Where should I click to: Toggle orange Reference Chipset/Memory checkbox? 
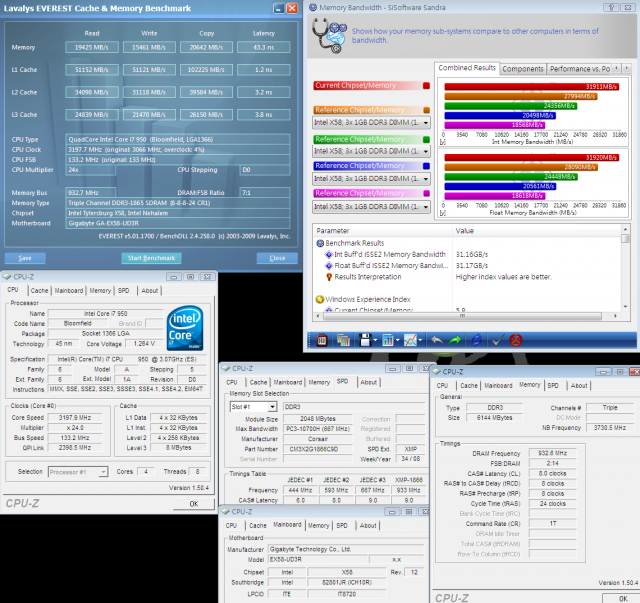pyautogui.click(x=427, y=110)
